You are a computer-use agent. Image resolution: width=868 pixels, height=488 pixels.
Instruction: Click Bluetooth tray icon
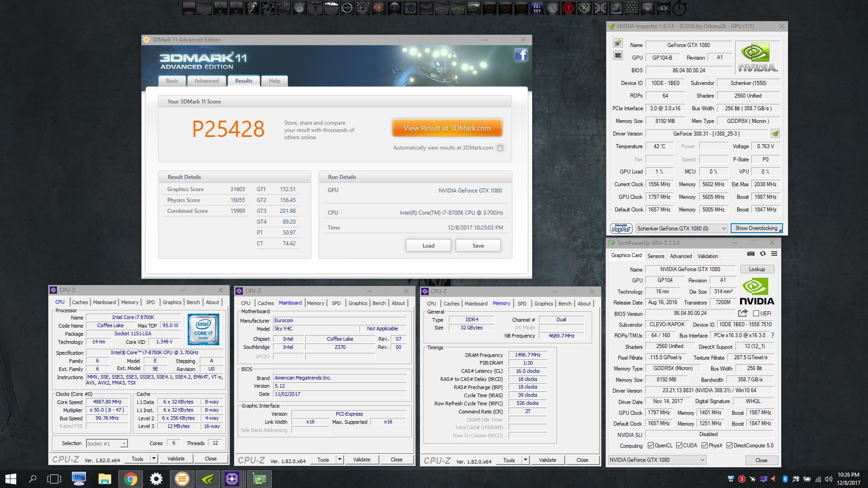(785, 479)
